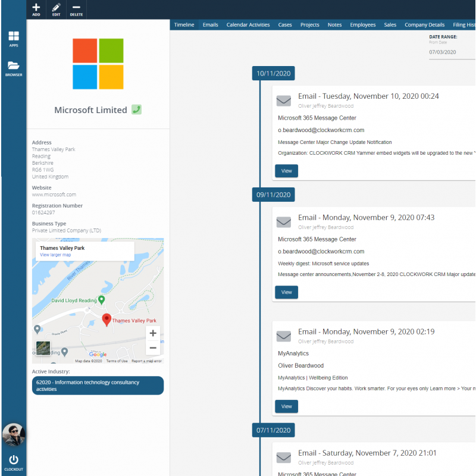Click the View larger map link
The image size is (476, 476).
click(x=55, y=255)
